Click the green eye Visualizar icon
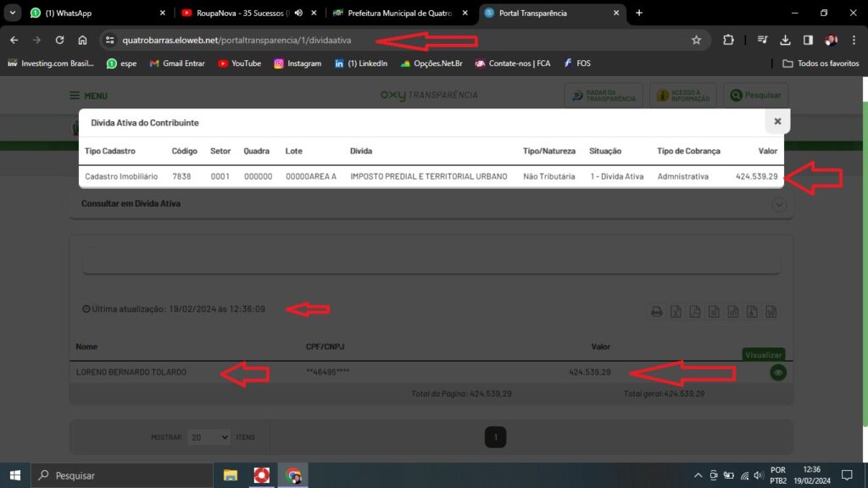 777,373
